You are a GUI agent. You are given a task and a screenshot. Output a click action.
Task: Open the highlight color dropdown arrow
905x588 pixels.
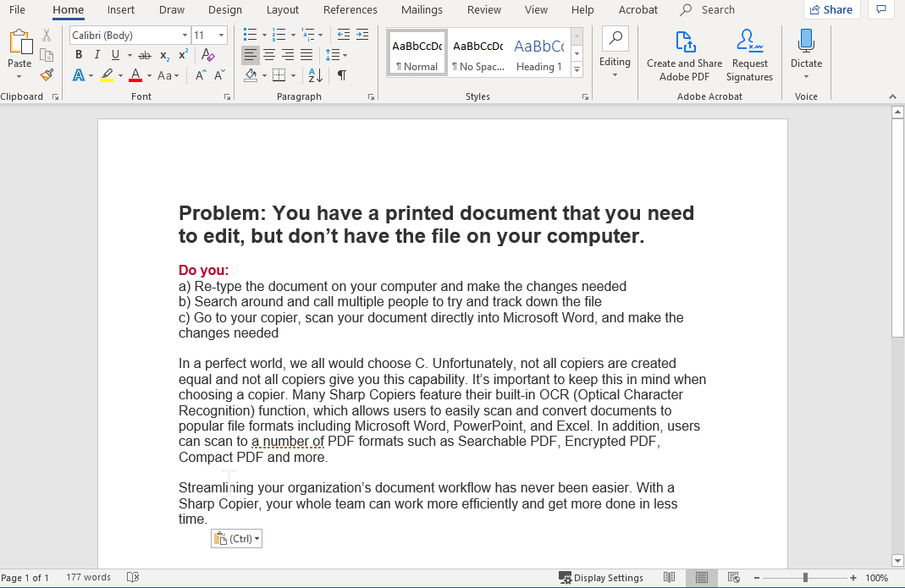[x=120, y=75]
